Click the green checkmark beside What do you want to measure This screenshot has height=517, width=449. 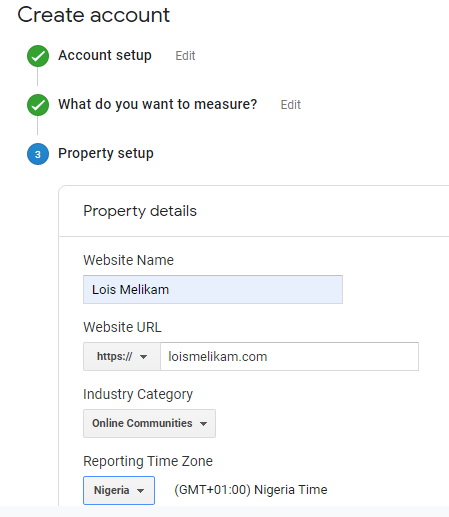[x=38, y=105]
